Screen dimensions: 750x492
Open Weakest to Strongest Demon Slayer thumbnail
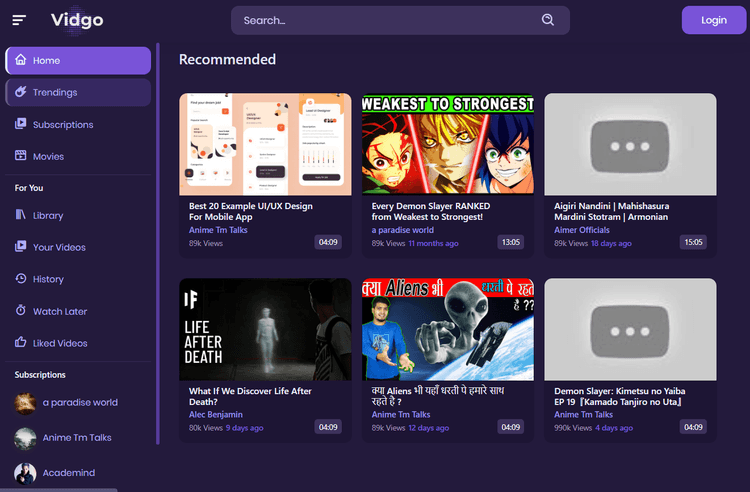pos(448,144)
